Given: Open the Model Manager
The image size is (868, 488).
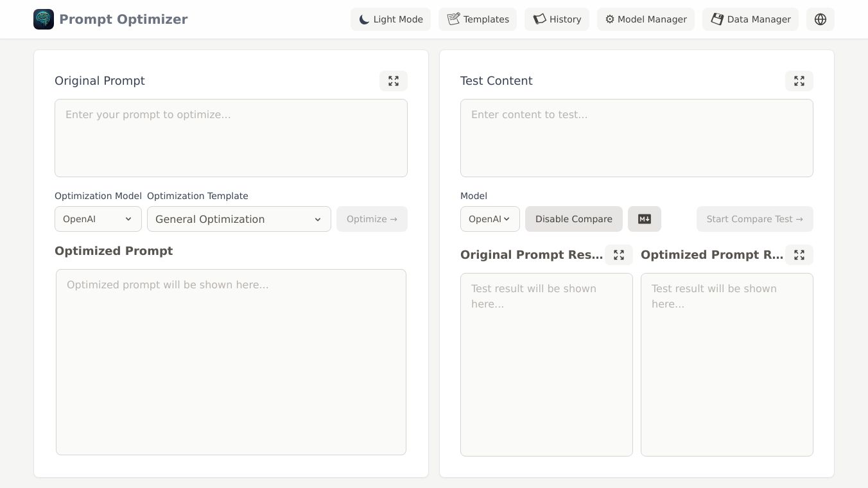Looking at the screenshot, I should pyautogui.click(x=645, y=19).
